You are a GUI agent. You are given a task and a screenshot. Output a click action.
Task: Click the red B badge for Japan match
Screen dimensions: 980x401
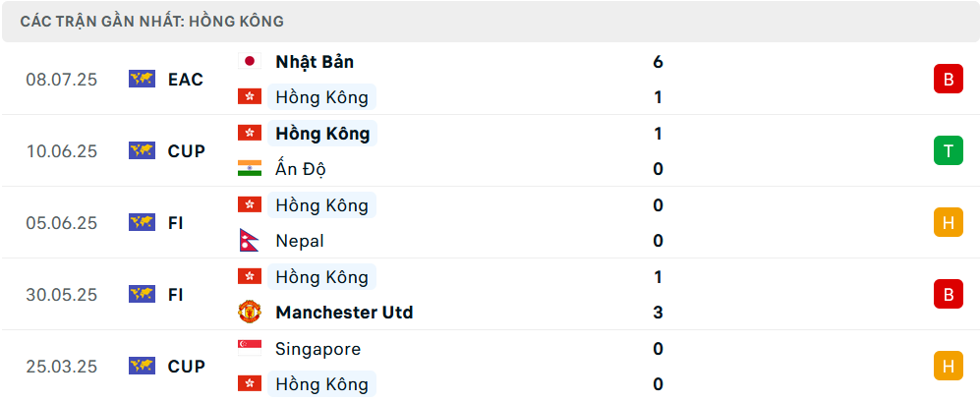949,80
